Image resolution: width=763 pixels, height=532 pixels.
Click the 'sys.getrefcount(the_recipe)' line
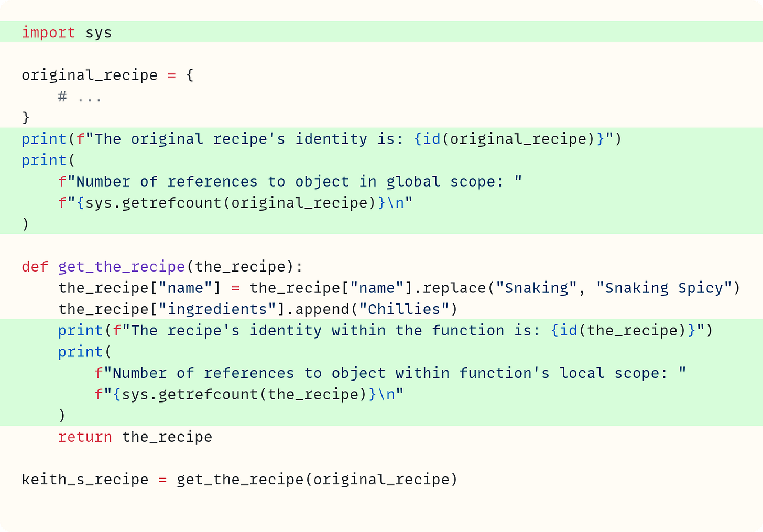tap(249, 394)
